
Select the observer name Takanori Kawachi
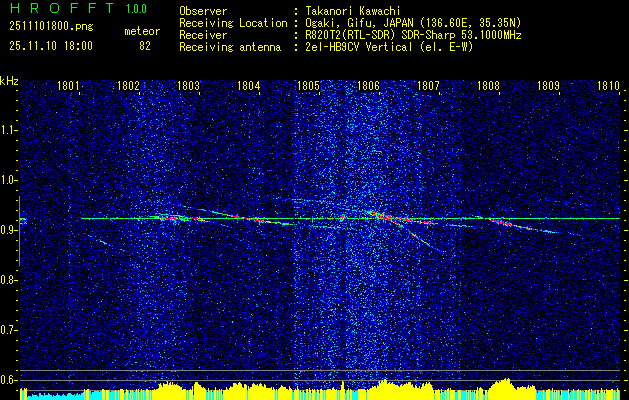[x=352, y=11]
